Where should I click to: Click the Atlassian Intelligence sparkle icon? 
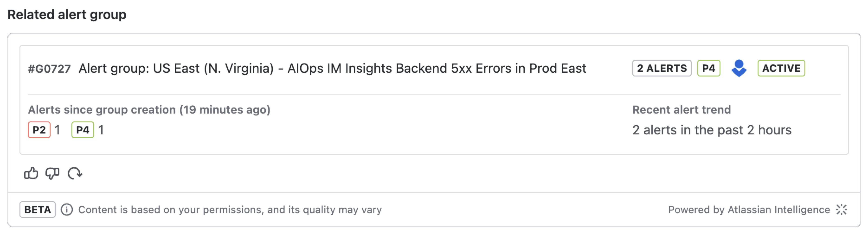[x=841, y=210]
